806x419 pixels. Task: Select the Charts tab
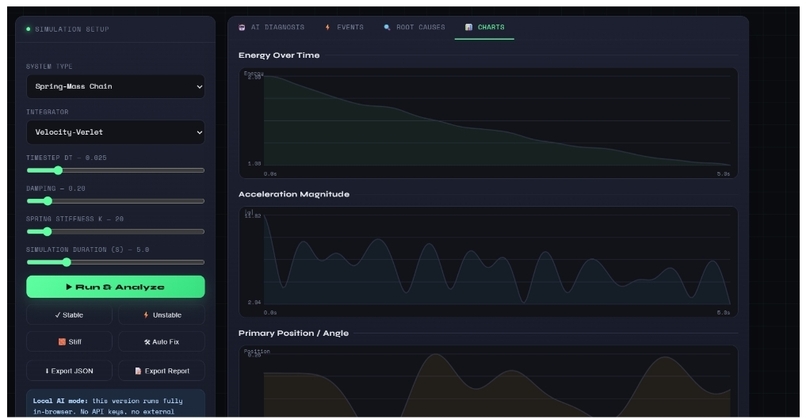[x=484, y=27]
